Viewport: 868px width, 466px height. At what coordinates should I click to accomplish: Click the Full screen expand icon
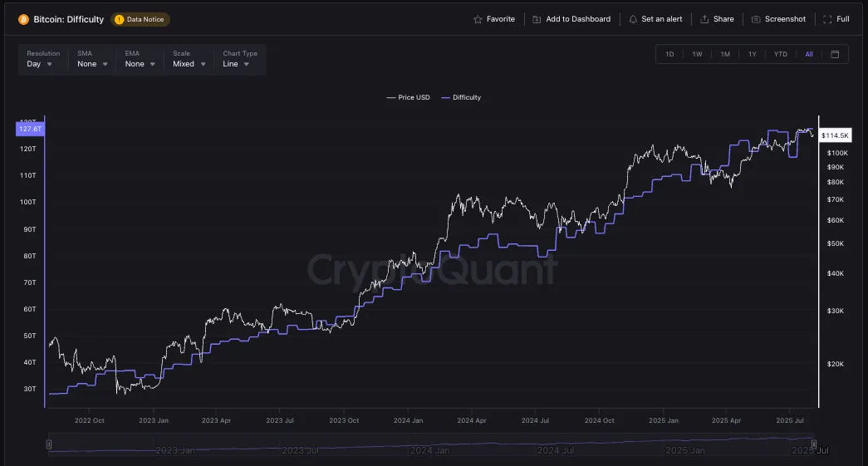click(827, 19)
